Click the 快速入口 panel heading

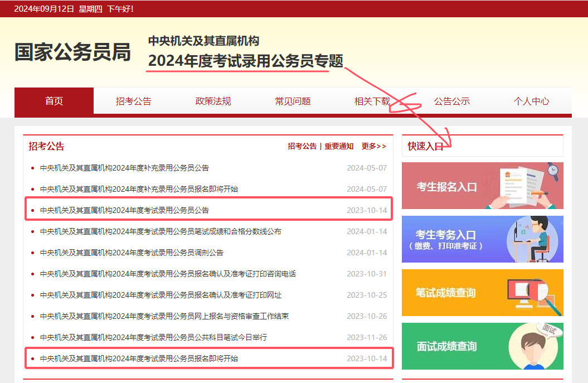point(426,146)
